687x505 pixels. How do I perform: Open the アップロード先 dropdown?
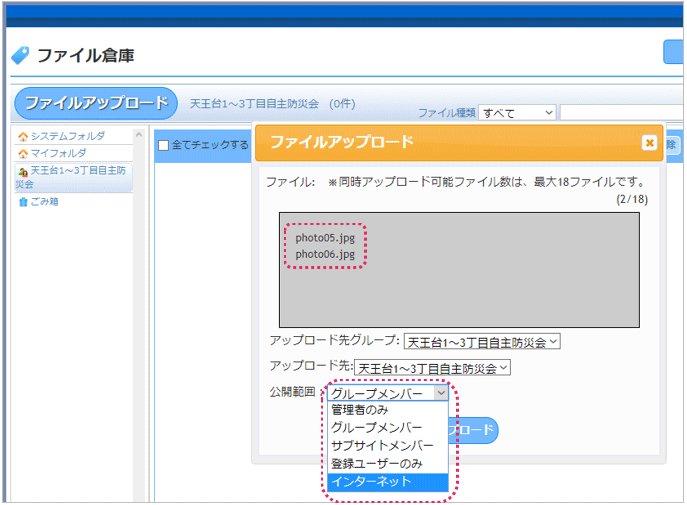point(432,367)
